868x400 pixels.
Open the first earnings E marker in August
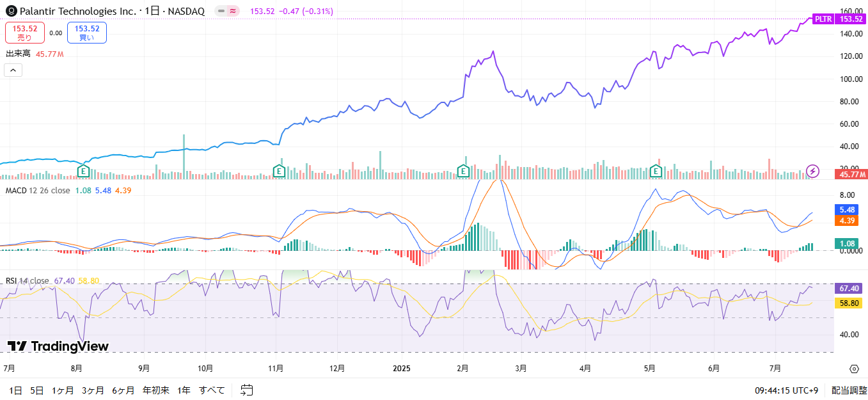click(83, 171)
